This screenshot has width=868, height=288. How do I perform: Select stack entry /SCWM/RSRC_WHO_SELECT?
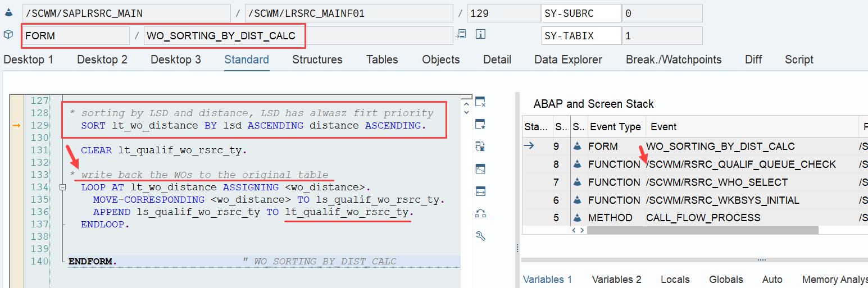coord(717,182)
